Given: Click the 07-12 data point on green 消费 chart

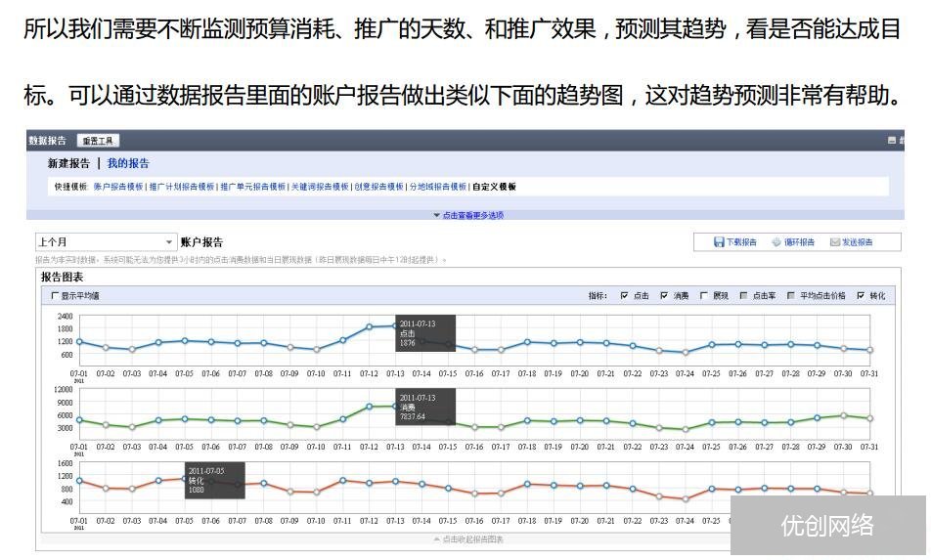Looking at the screenshot, I should (x=370, y=407).
